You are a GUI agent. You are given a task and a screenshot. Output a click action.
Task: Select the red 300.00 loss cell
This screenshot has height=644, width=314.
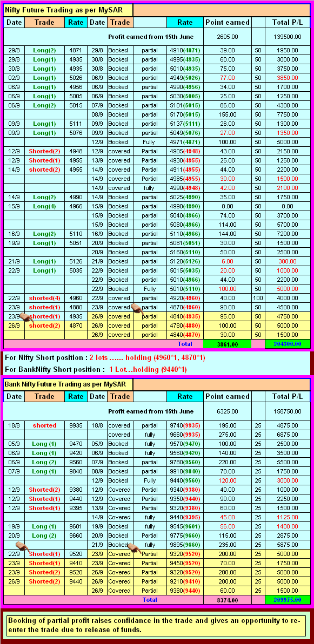287,261
